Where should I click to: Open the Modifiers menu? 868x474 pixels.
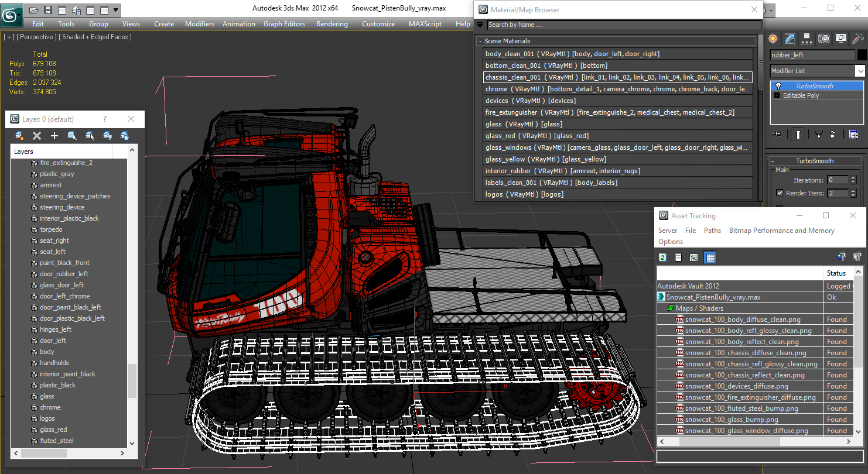point(200,24)
